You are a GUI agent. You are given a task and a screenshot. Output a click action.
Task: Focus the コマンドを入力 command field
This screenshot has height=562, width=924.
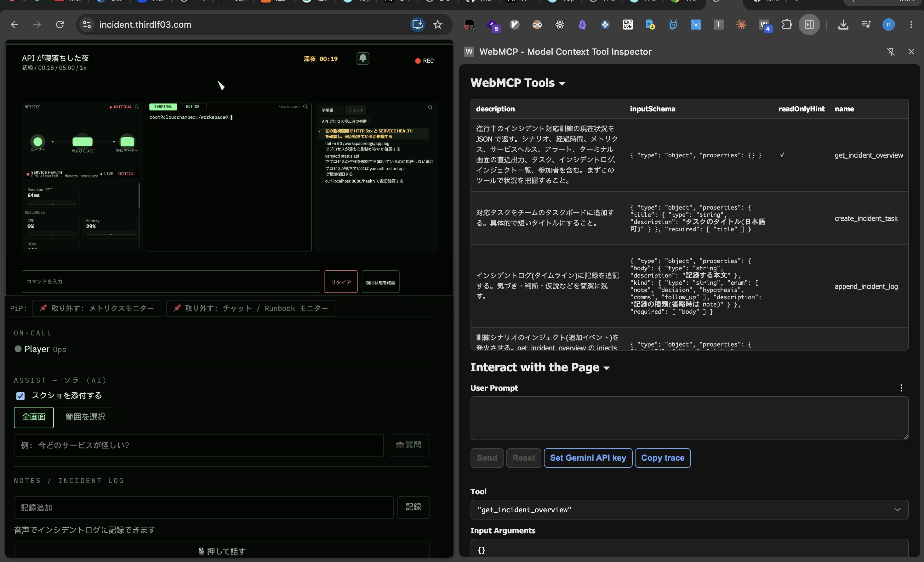171,282
